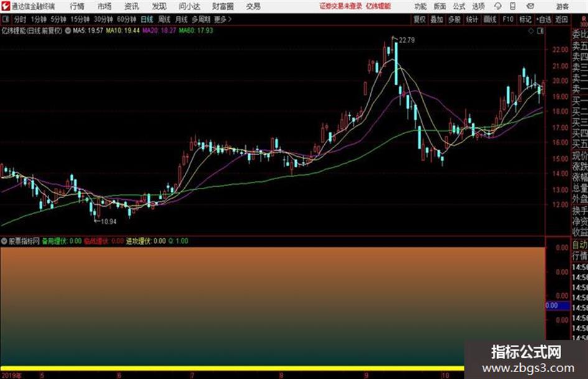Open the 资讯 menu
The image size is (588, 379).
(132, 6)
